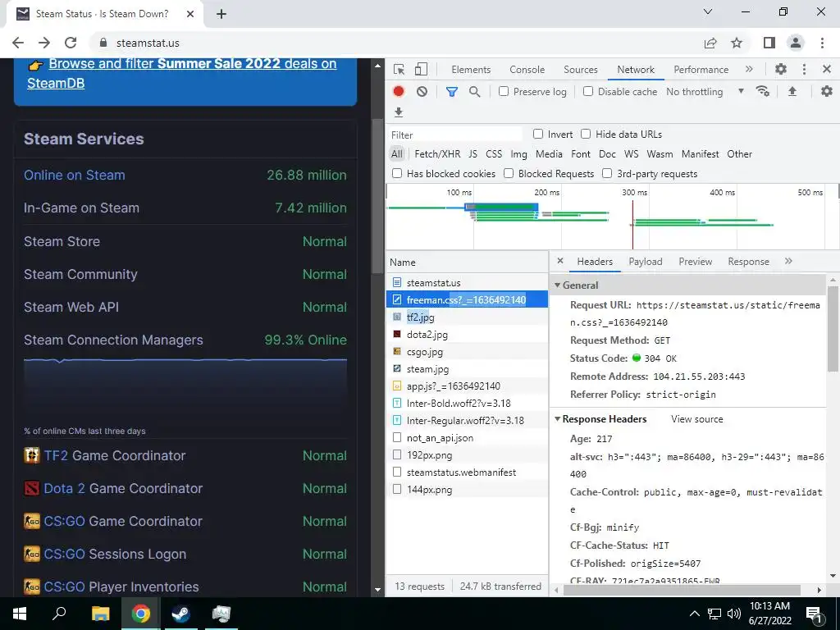Switch to the Elements panel

click(x=471, y=70)
